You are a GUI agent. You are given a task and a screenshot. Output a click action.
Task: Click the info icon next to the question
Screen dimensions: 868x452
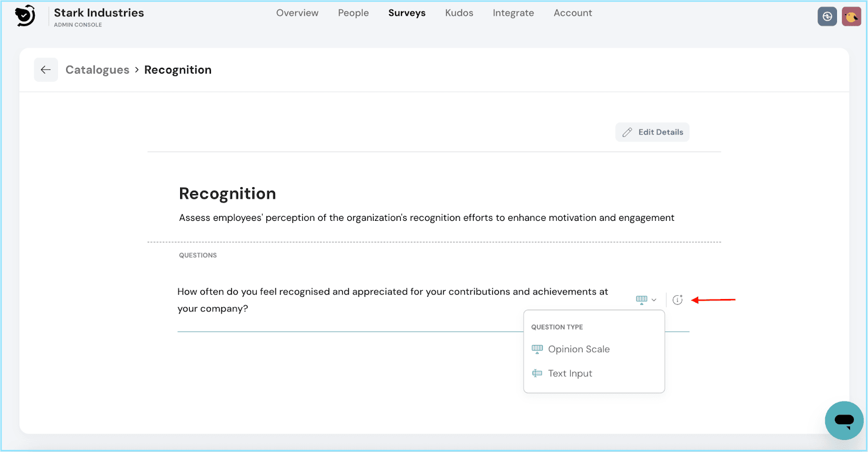click(x=678, y=300)
